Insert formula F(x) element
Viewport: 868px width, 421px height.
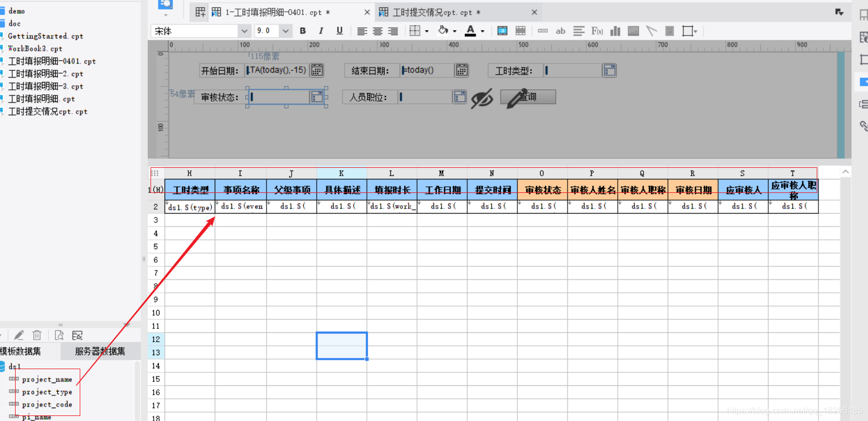click(597, 31)
